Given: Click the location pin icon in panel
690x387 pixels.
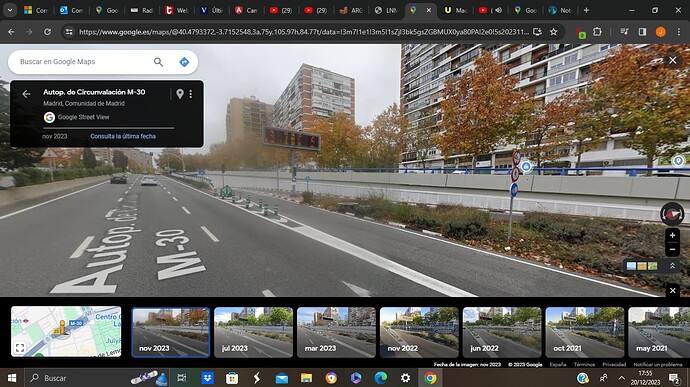Looking at the screenshot, I should (180, 94).
